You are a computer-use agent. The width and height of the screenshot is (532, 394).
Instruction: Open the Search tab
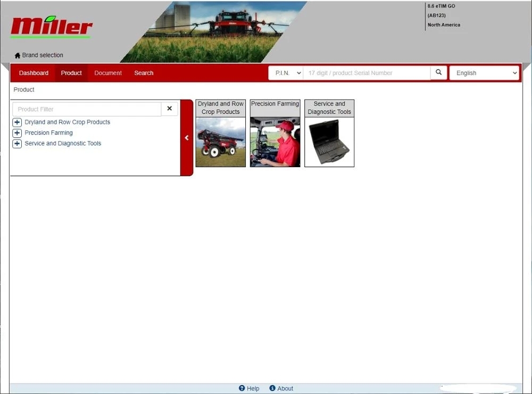coord(143,72)
